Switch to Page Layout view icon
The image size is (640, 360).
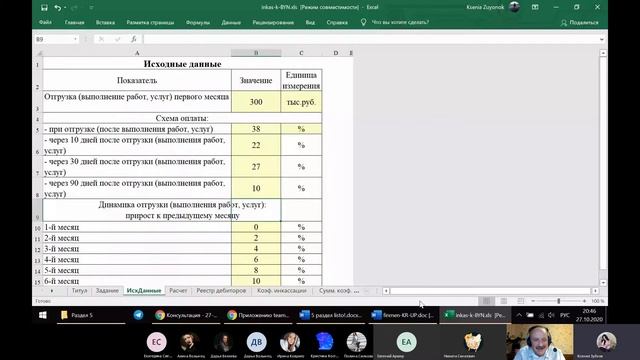point(504,301)
